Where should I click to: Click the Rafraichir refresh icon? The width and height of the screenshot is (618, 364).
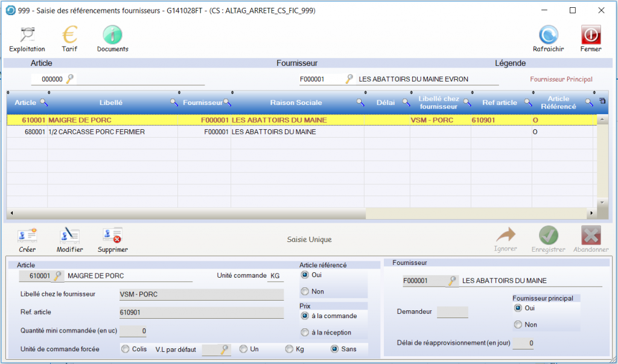click(548, 35)
